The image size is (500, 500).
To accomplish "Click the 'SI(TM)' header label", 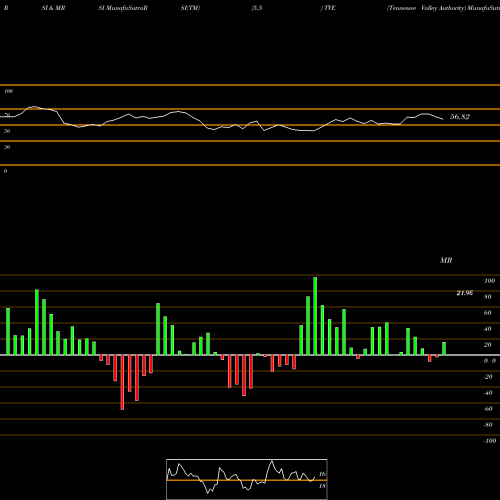I will coord(190,8).
